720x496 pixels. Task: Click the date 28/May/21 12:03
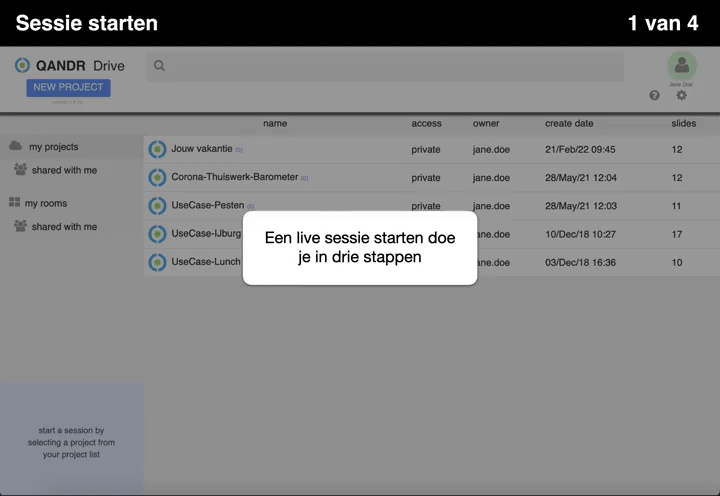pos(581,206)
